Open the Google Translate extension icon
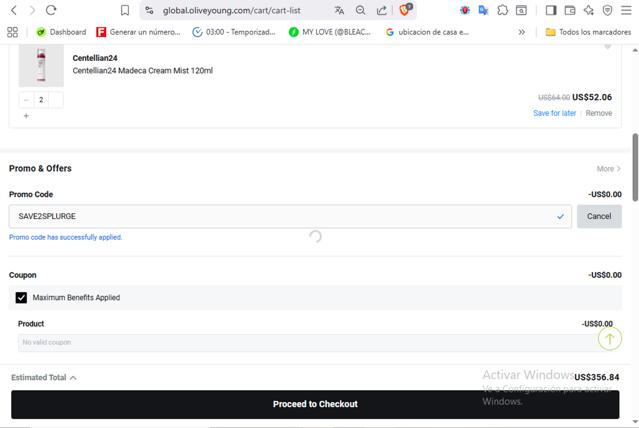The image size is (639, 428). (483, 10)
